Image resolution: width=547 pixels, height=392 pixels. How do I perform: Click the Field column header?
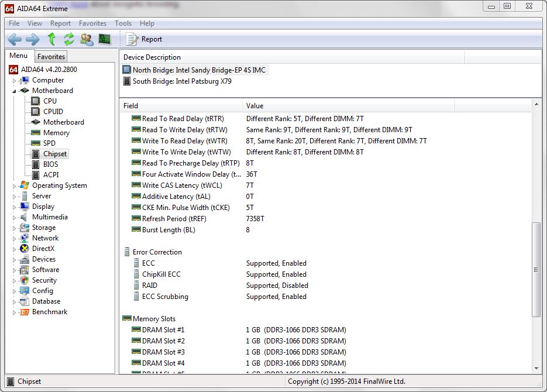181,106
